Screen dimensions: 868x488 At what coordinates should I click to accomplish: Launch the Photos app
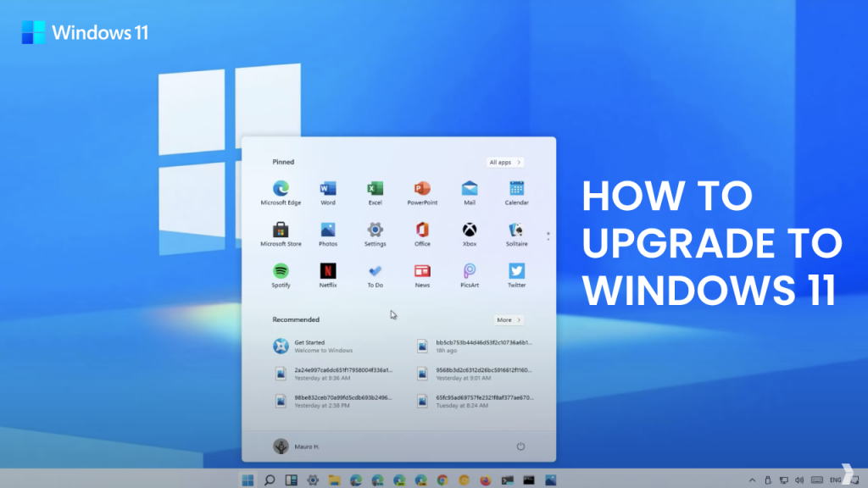pos(328,230)
